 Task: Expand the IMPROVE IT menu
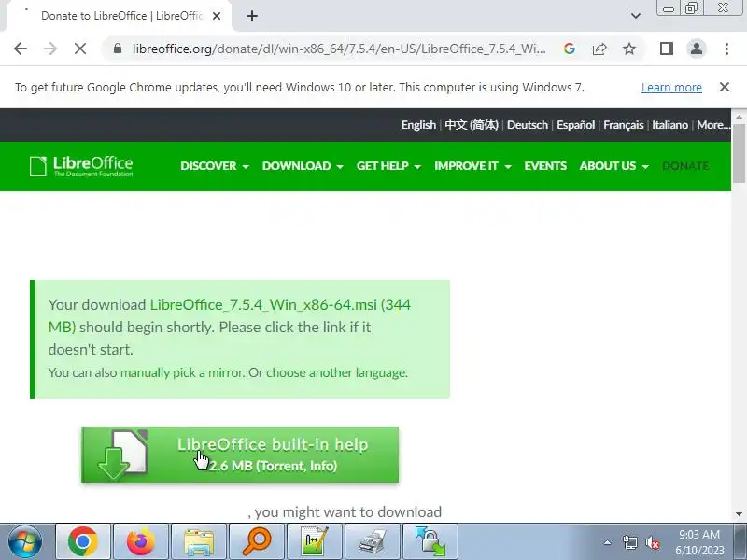click(x=472, y=166)
